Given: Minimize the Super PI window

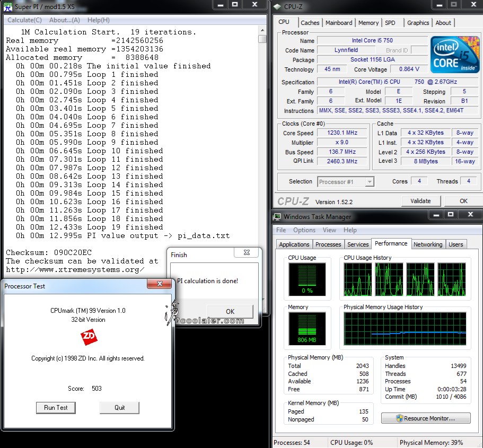Looking at the screenshot, I should point(221,5).
